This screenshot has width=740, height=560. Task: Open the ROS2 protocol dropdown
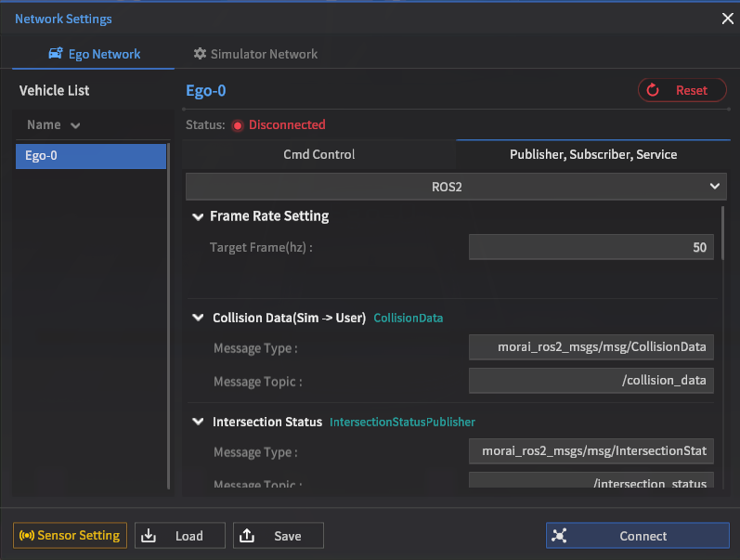(x=455, y=187)
